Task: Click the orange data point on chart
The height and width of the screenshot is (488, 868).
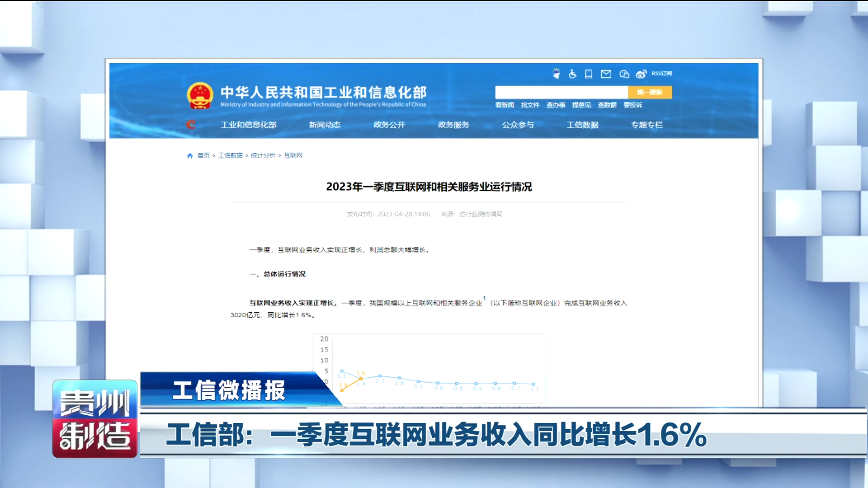Action: (361, 379)
